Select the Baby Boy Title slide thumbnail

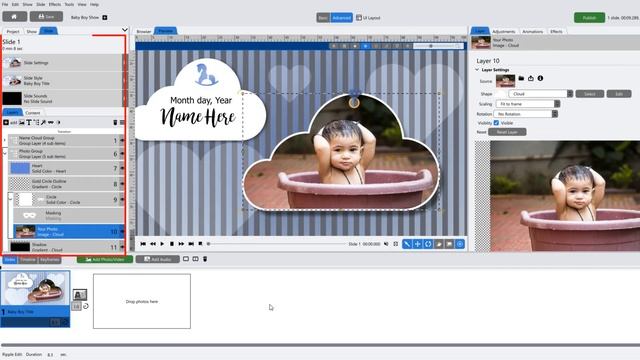35,298
